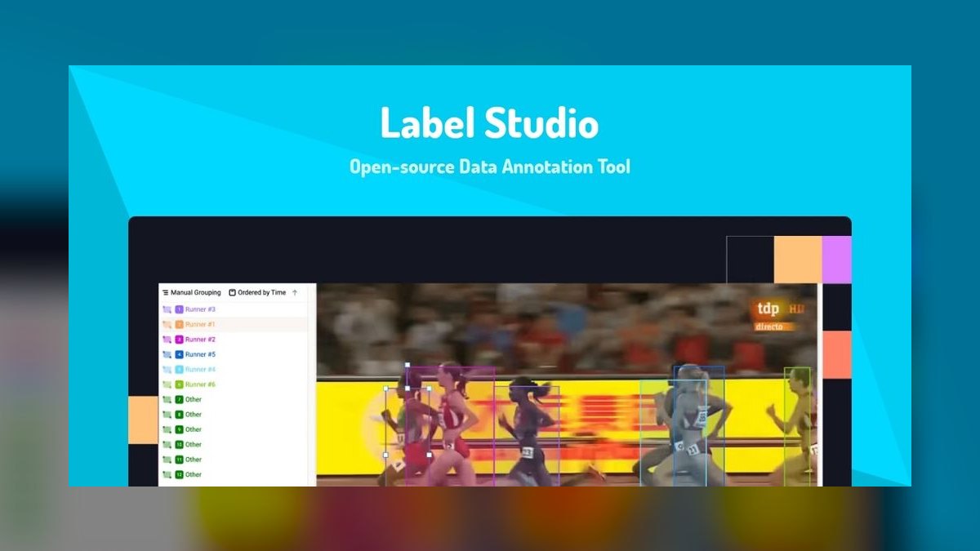Viewport: 980px width, 551px height.
Task: Click magenta number badge 3 for Runner #2
Action: click(x=179, y=340)
